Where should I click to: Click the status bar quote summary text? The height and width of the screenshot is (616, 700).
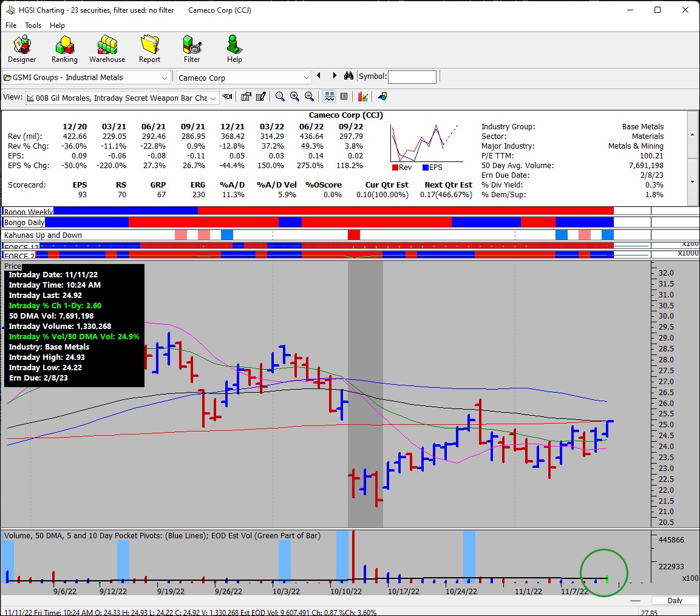[191, 612]
